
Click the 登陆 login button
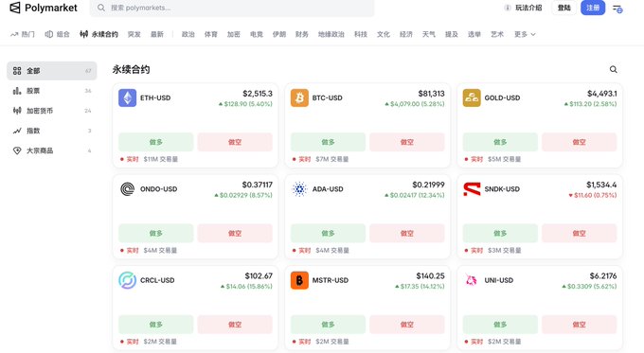563,8
